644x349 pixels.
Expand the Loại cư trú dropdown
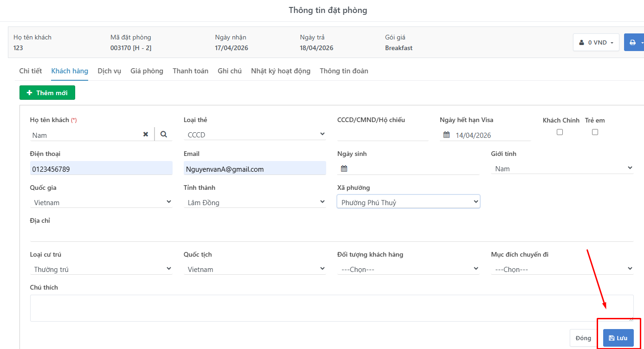click(101, 269)
